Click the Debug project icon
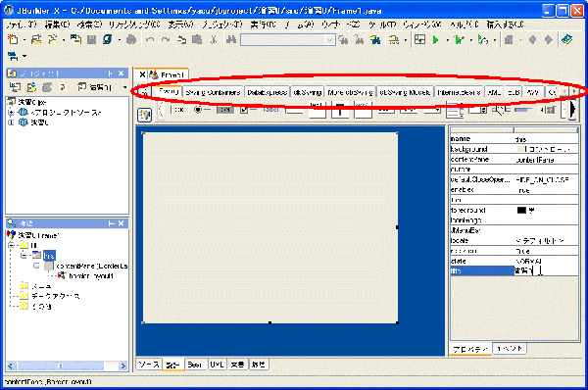The image size is (588, 390). click(x=459, y=40)
